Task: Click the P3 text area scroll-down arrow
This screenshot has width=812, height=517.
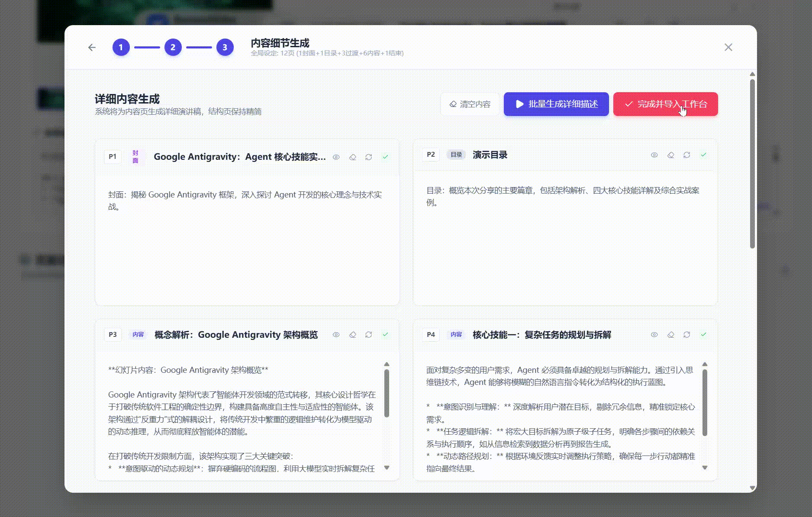Action: (x=387, y=468)
